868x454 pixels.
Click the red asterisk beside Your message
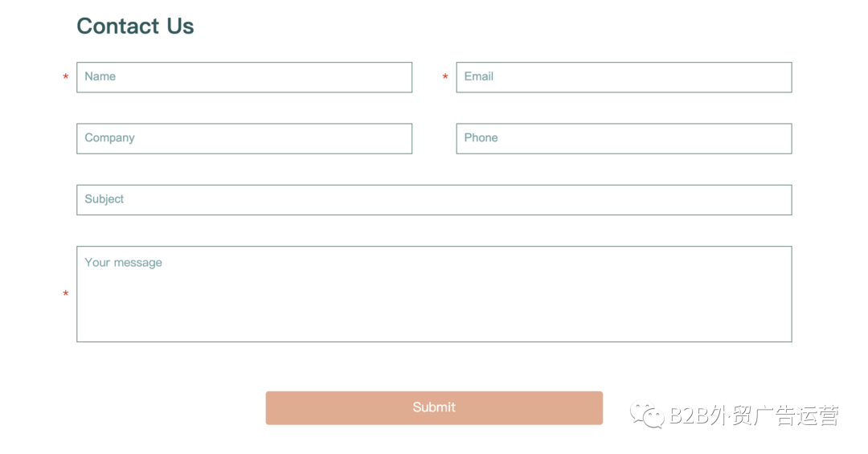pyautogui.click(x=65, y=293)
